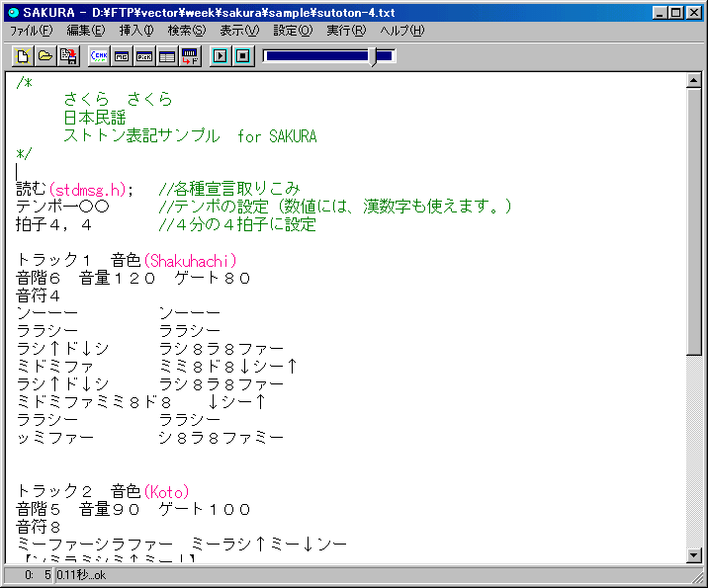Click the status bar cursor position 0: 5
Image resolution: width=708 pixels, height=588 pixels.
pyautogui.click(x=38, y=575)
